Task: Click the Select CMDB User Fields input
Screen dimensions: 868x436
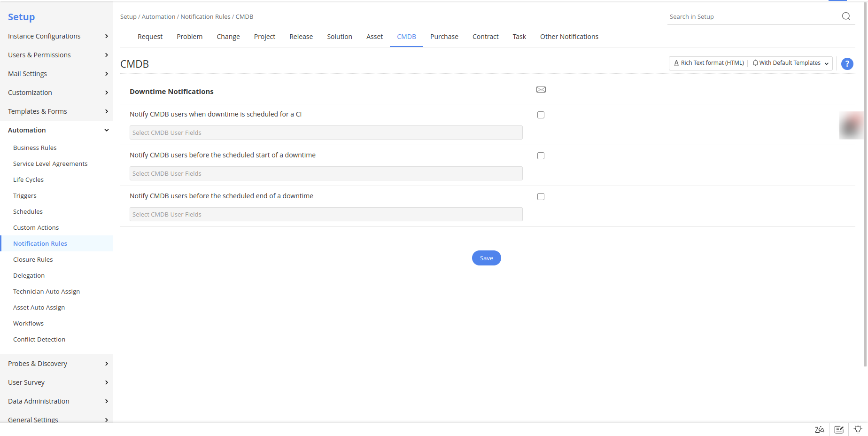Action: (325, 132)
